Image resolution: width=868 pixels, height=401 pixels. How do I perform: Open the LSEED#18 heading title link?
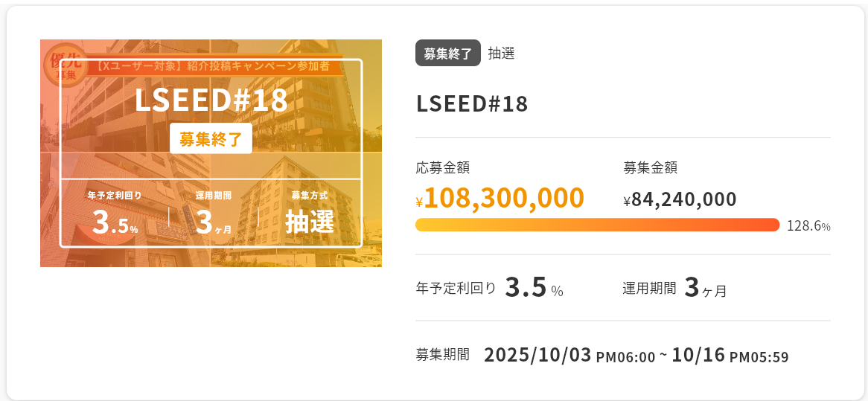(x=472, y=104)
